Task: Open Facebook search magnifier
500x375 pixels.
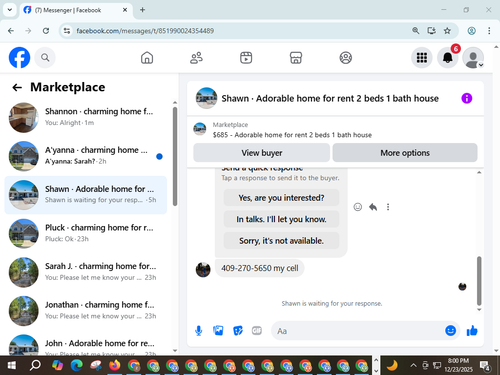Action: click(x=45, y=58)
